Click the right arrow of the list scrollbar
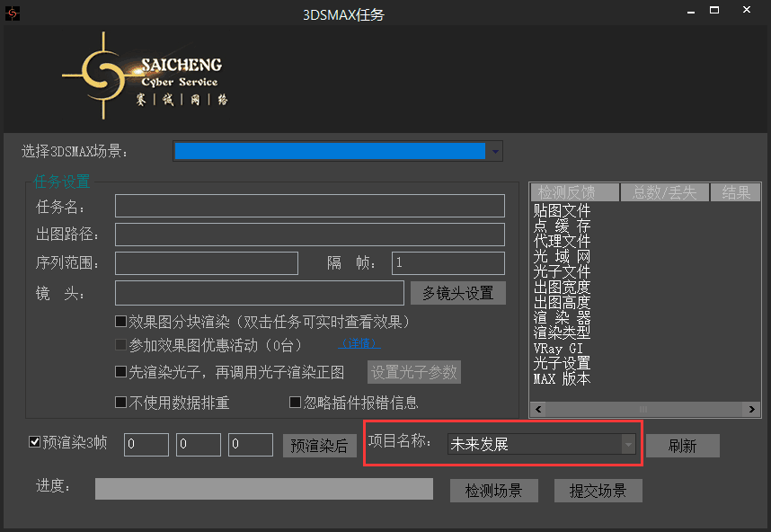Screen dimensions: 771x532 tap(753, 410)
